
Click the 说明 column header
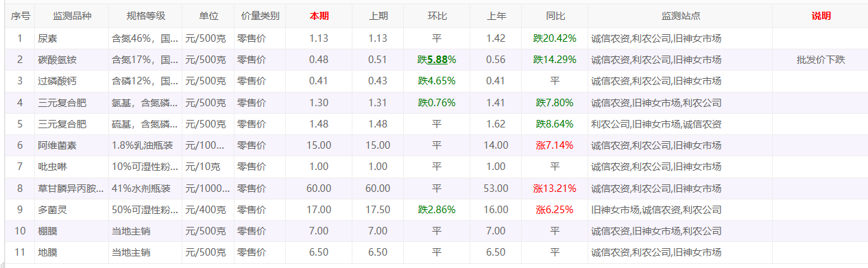click(x=821, y=16)
